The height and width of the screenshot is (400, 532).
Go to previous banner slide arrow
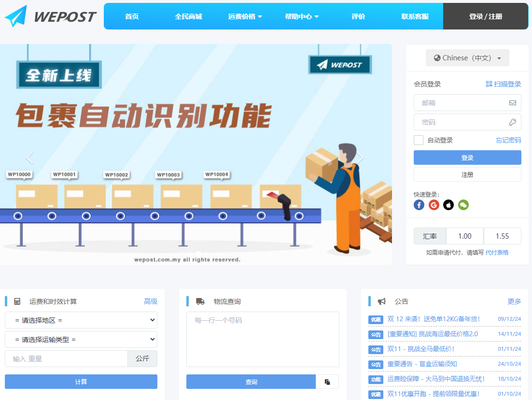[x=30, y=158]
